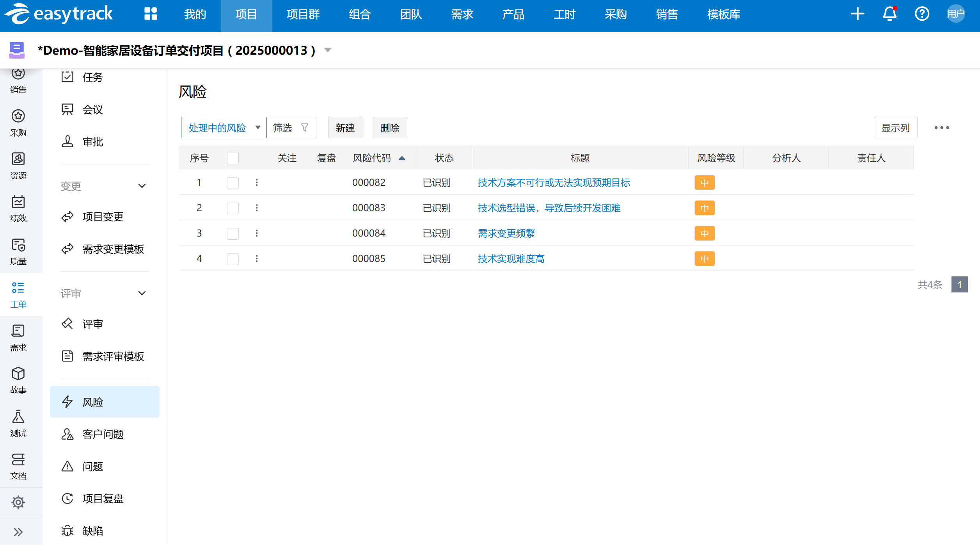Open project name dropdown arrow

click(x=328, y=50)
